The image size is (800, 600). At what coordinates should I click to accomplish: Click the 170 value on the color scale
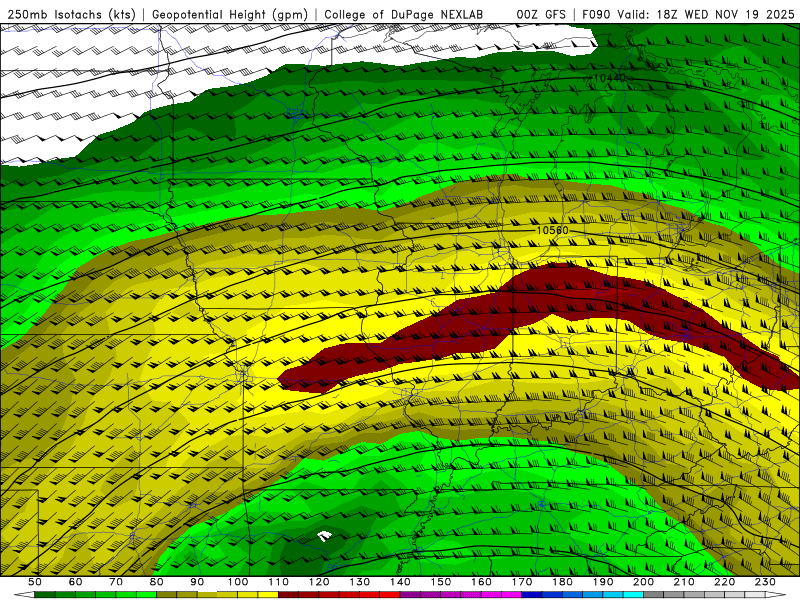pyautogui.click(x=522, y=582)
